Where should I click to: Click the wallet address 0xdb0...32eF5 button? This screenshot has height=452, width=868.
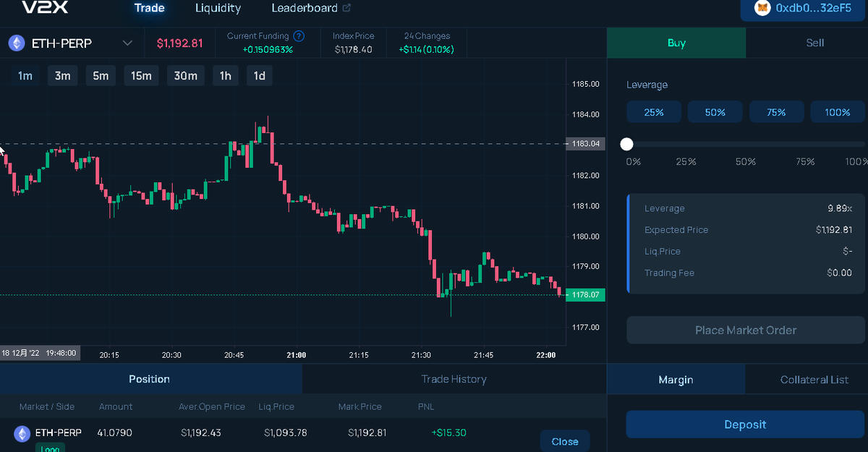pos(803,9)
